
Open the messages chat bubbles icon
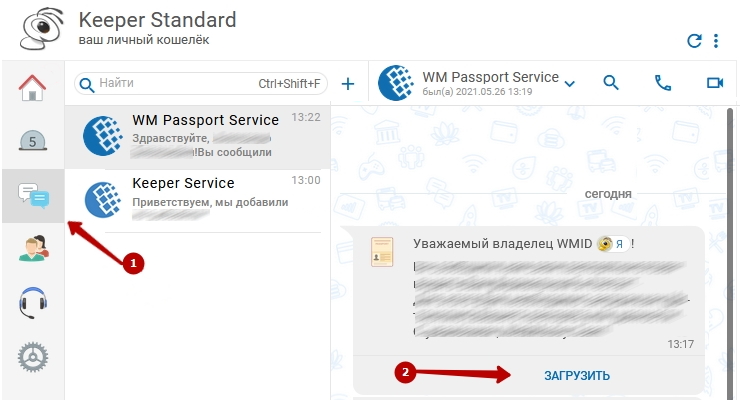coord(33,196)
